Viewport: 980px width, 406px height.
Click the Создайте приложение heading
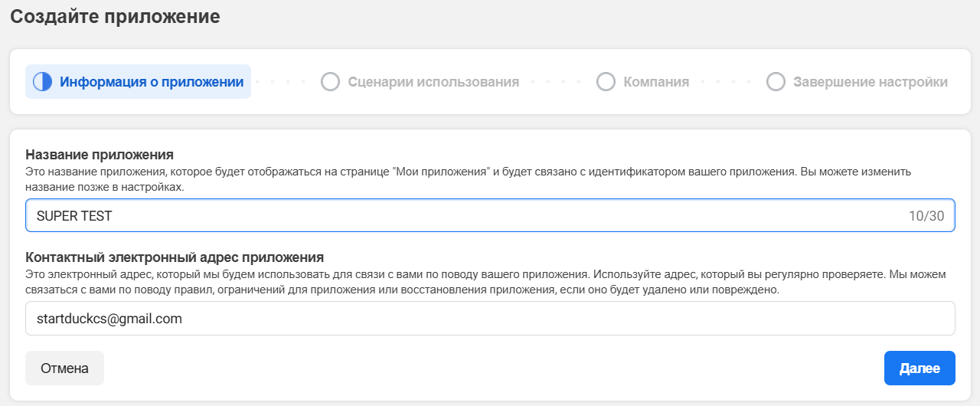[115, 16]
